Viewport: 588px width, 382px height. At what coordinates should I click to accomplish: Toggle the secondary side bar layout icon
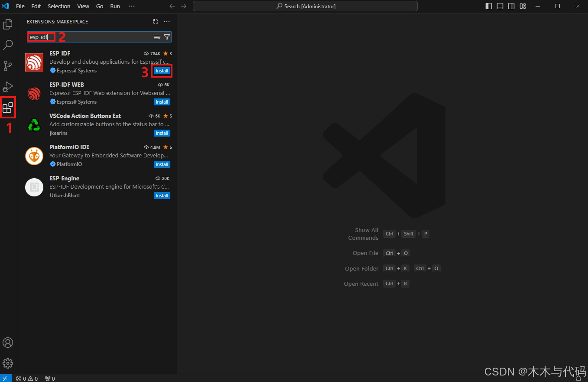point(511,6)
